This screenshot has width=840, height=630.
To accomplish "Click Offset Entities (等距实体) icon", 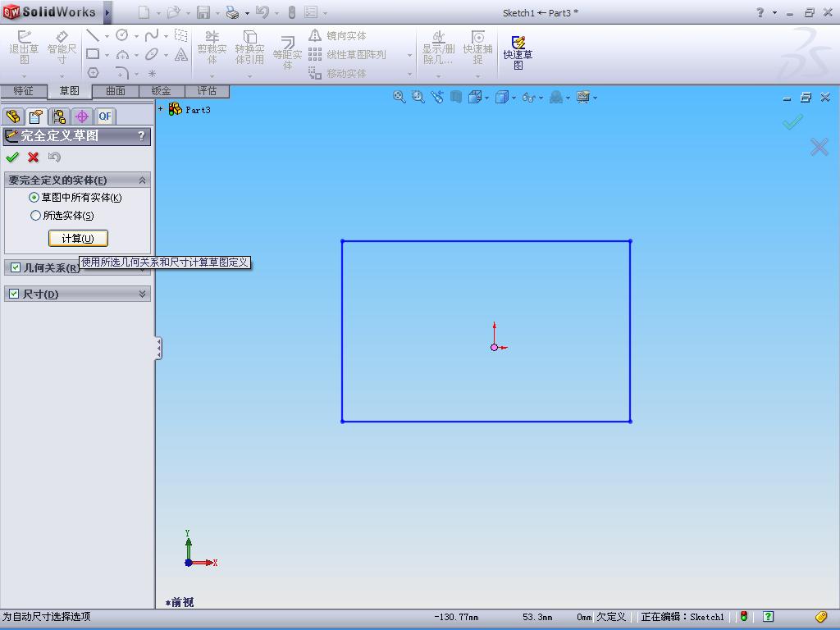I will pyautogui.click(x=288, y=52).
